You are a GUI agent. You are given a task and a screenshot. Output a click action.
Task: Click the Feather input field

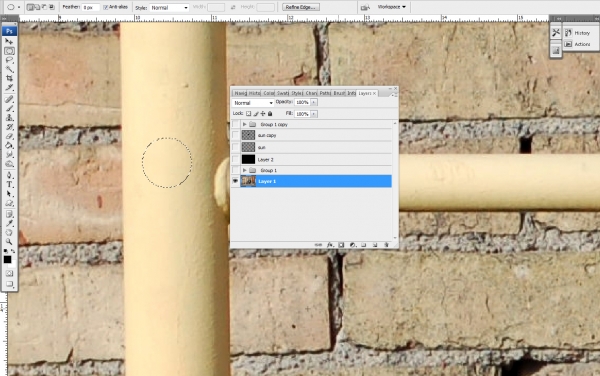[91, 7]
